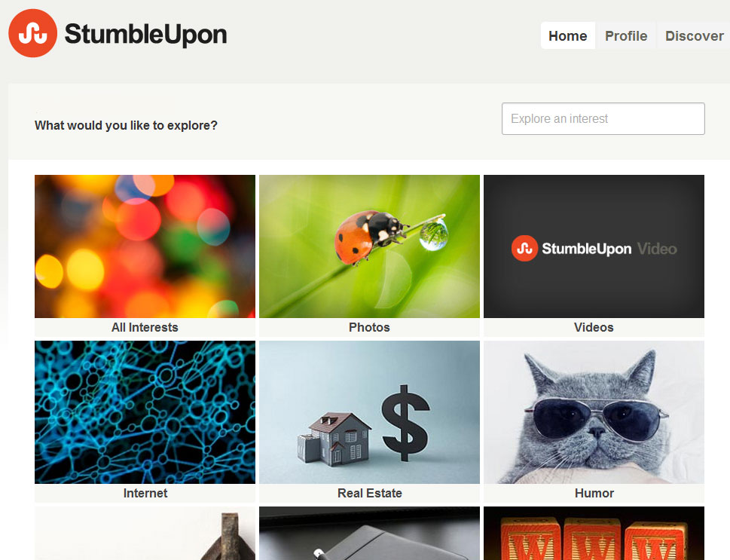Select the leather notebook thumbnail tile

click(369, 534)
